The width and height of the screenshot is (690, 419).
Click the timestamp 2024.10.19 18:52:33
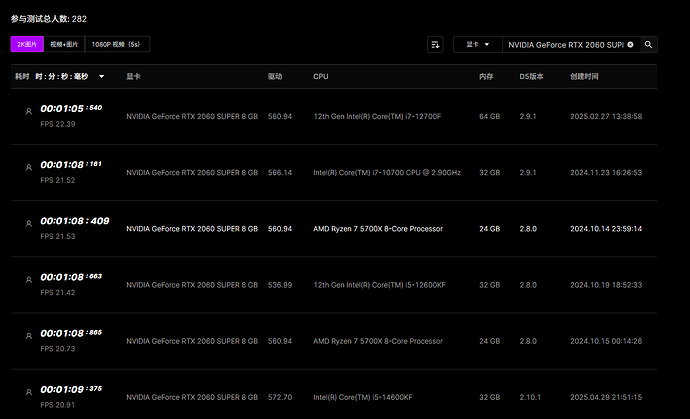click(606, 285)
